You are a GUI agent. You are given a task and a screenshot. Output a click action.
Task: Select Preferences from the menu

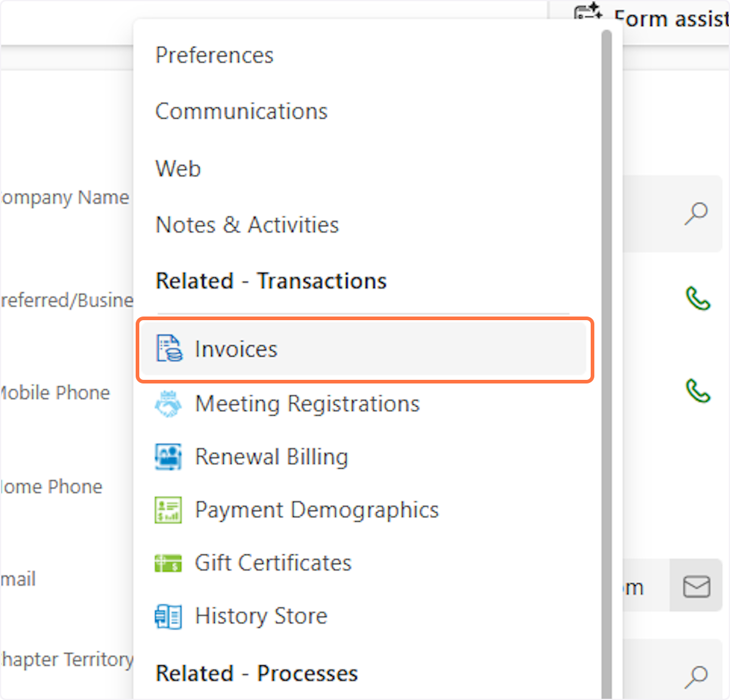coord(214,55)
